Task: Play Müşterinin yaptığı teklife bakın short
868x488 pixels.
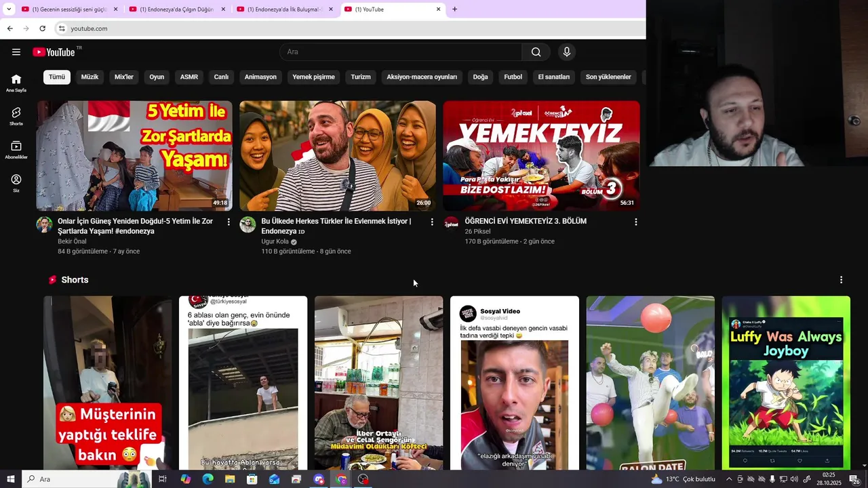Action: pos(108,383)
